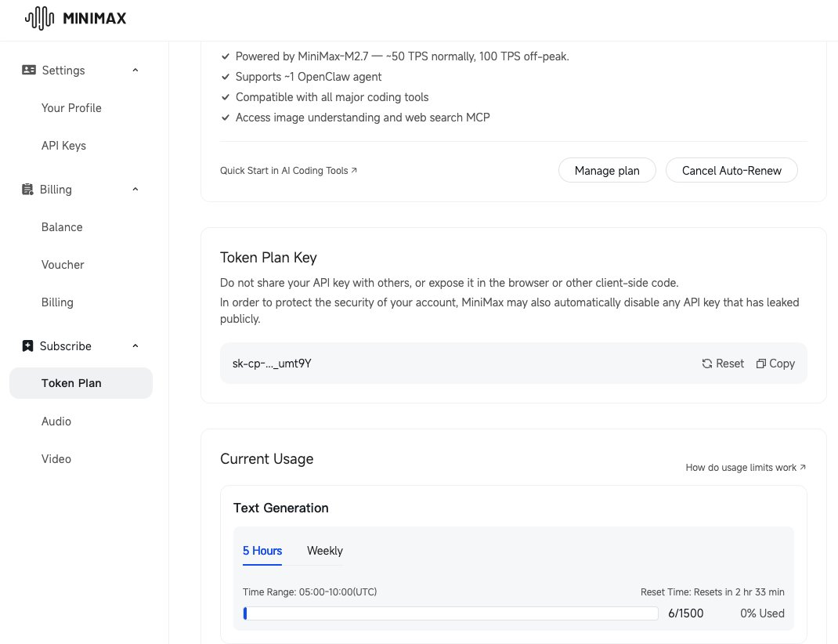
Task: Open the Audio subscription page
Action: pyautogui.click(x=56, y=421)
